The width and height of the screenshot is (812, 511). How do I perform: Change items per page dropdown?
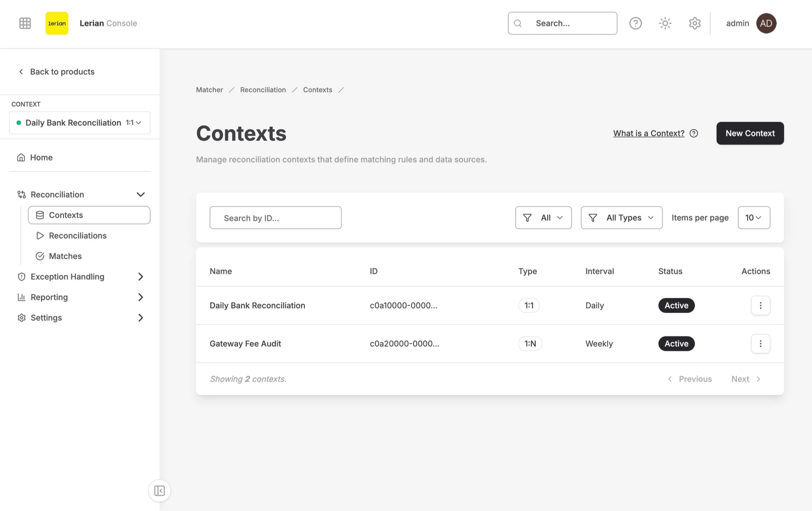754,218
